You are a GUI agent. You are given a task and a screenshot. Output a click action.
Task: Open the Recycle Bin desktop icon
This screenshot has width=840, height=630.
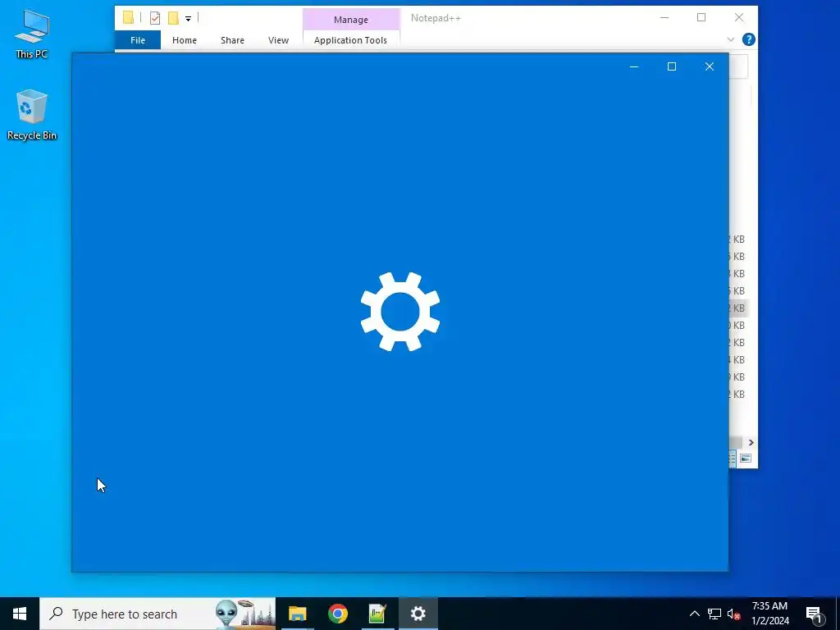[x=32, y=114]
